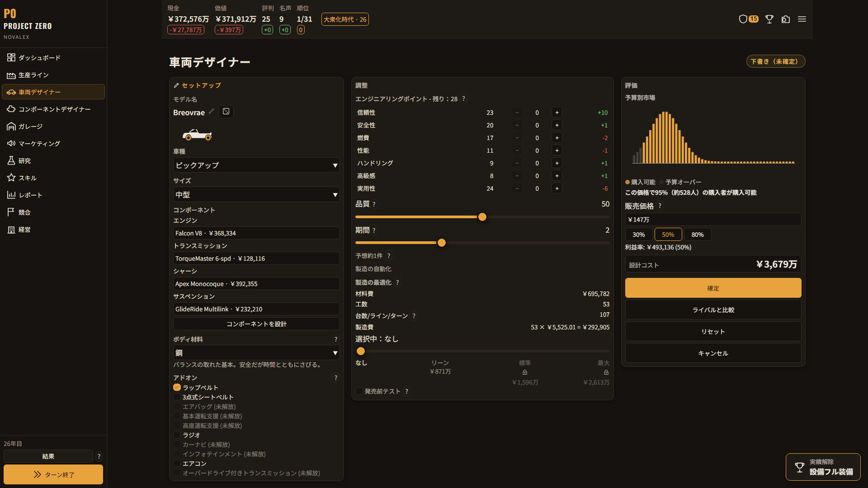Open サイズ dropdown showing 中型
This screenshot has height=488, width=868.
(x=256, y=195)
